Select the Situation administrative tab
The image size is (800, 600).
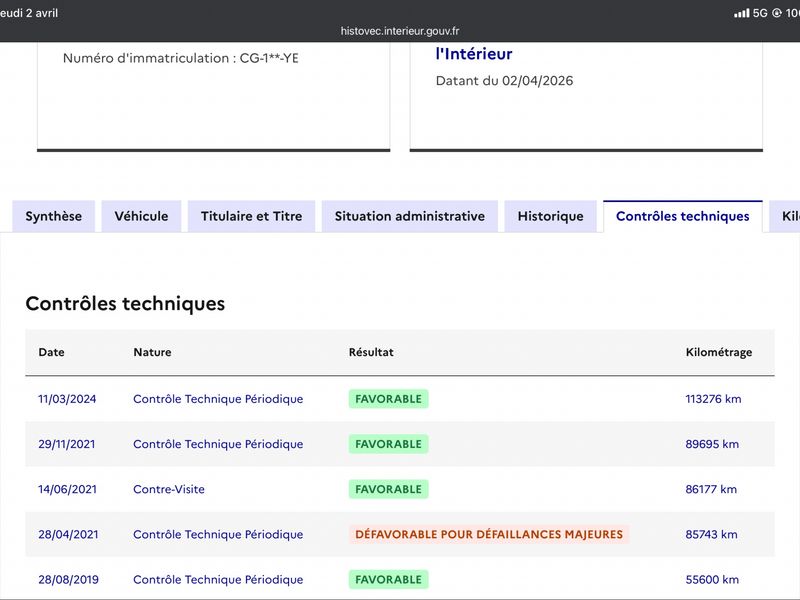pyautogui.click(x=410, y=216)
